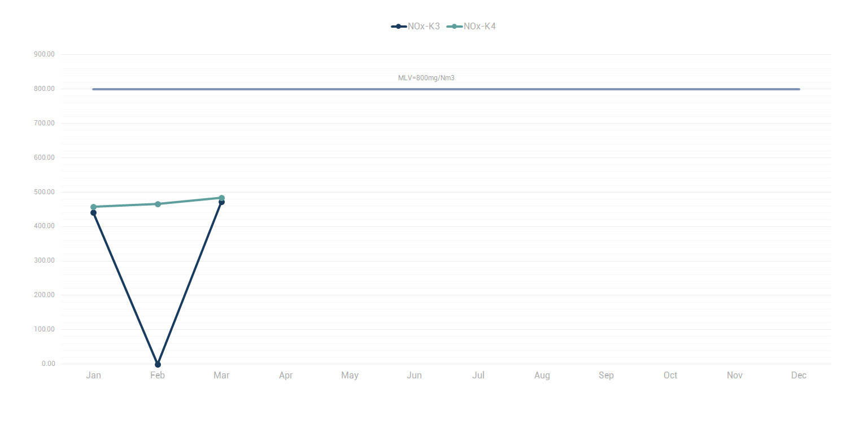Click the dark blue NOx-K3 January data point

pos(93,213)
